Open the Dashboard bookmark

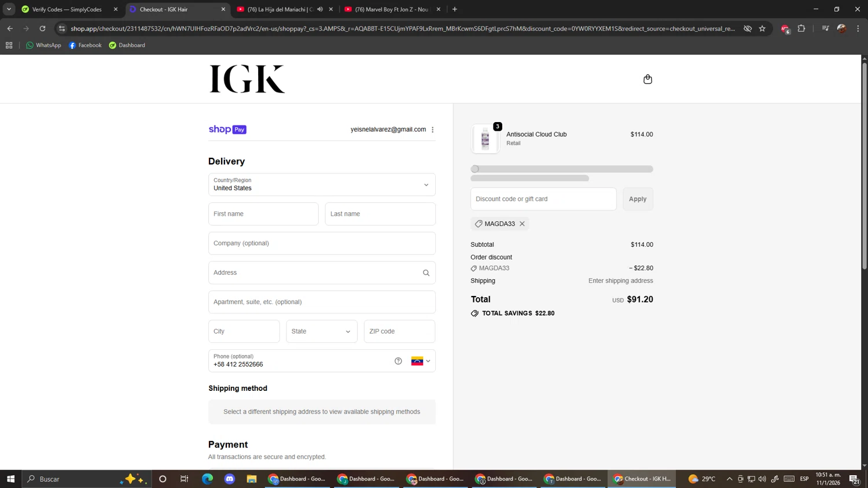pyautogui.click(x=127, y=45)
